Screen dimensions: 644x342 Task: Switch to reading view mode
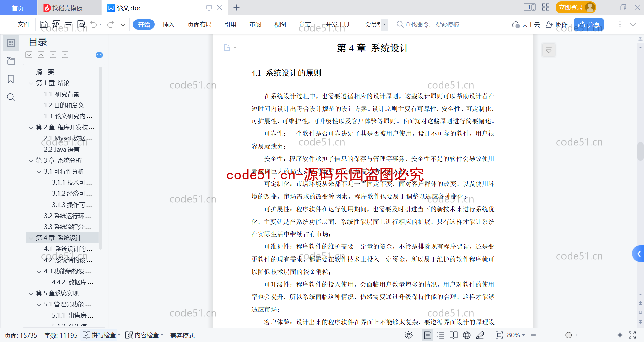tap(453, 335)
